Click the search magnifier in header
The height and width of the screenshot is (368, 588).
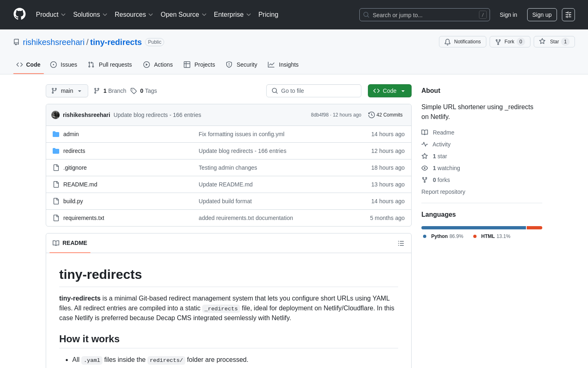point(366,15)
